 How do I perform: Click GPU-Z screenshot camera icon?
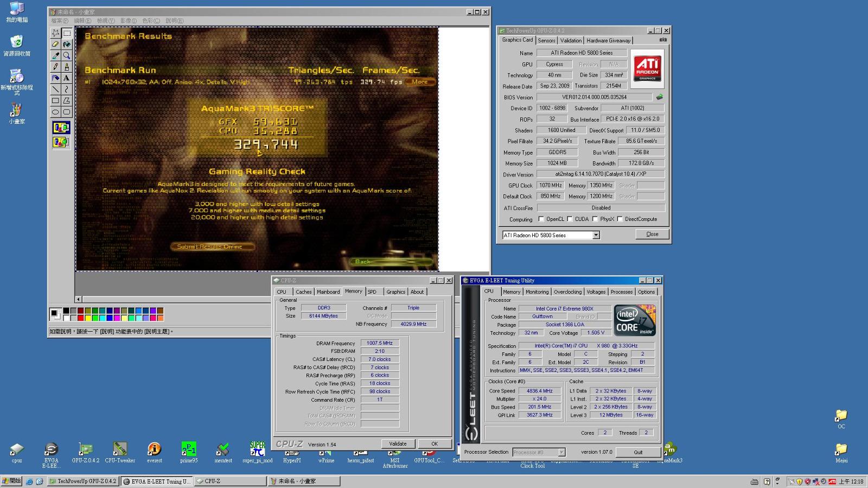tap(663, 40)
